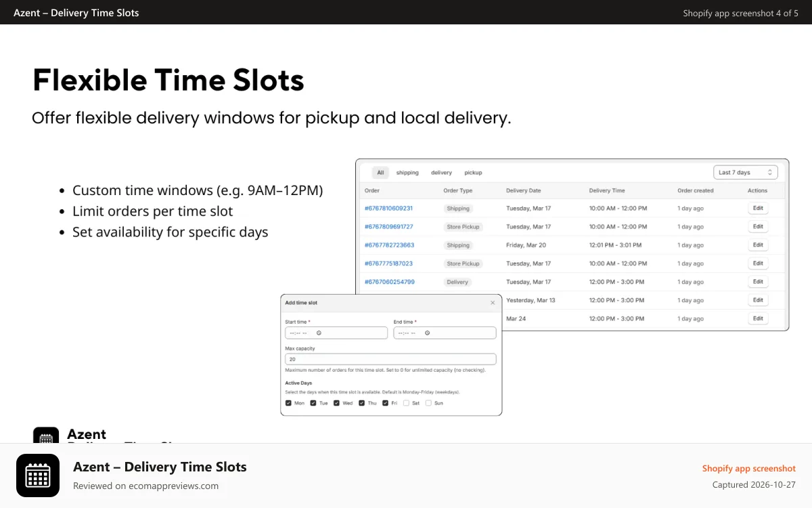Click Reviewed on ecomappreviews.com text
The height and width of the screenshot is (508, 812).
(145, 486)
